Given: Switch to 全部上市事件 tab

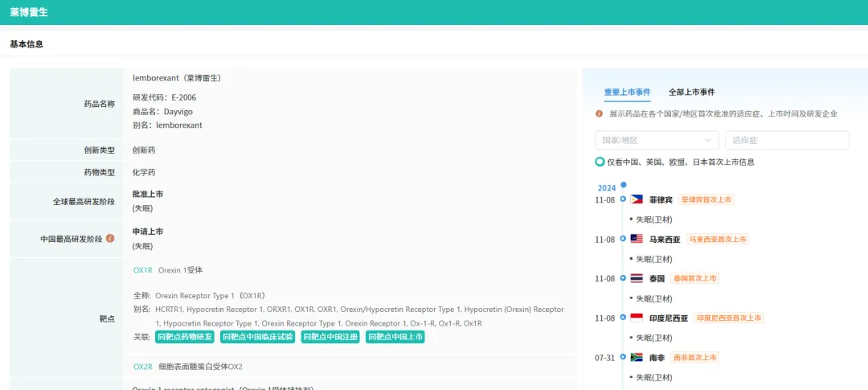Looking at the screenshot, I should pos(691,92).
